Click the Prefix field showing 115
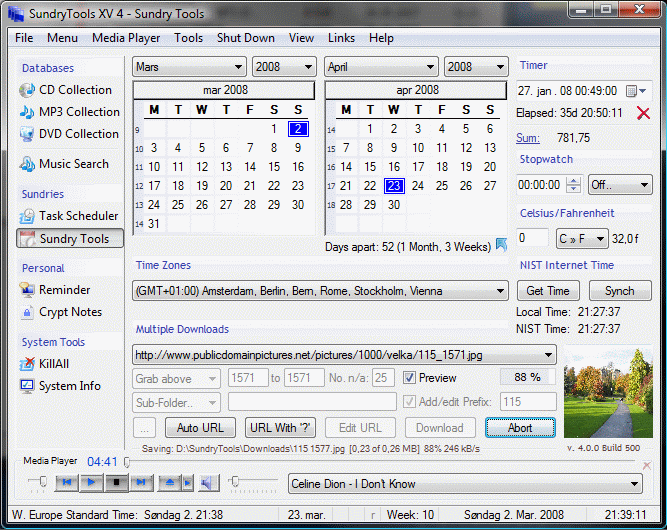667x530 pixels. 528,402
